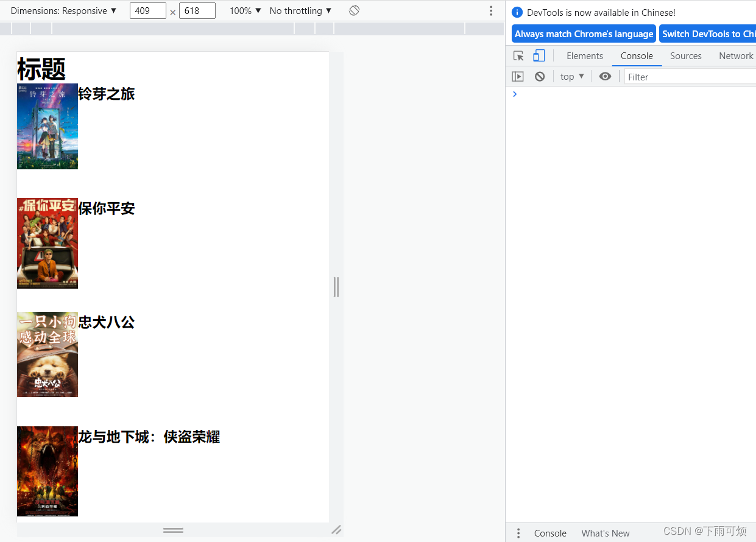Click the blue info icon in the DevTools notice
This screenshot has width=756, height=542.
coord(517,12)
